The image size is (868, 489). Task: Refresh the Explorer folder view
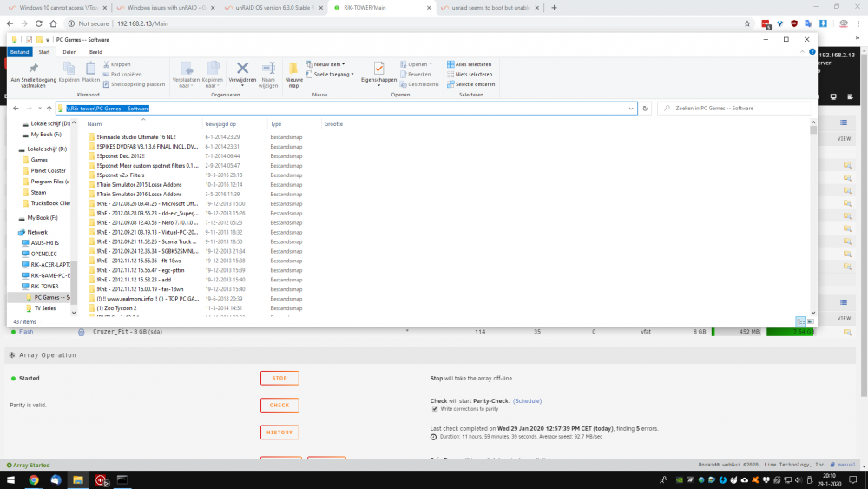[x=645, y=109]
